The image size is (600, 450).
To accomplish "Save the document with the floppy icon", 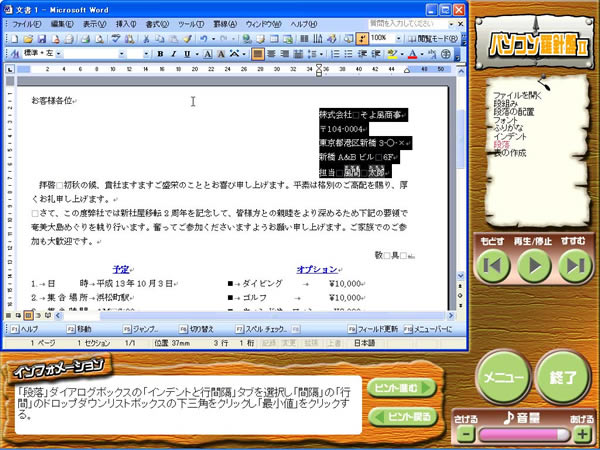I will point(41,39).
